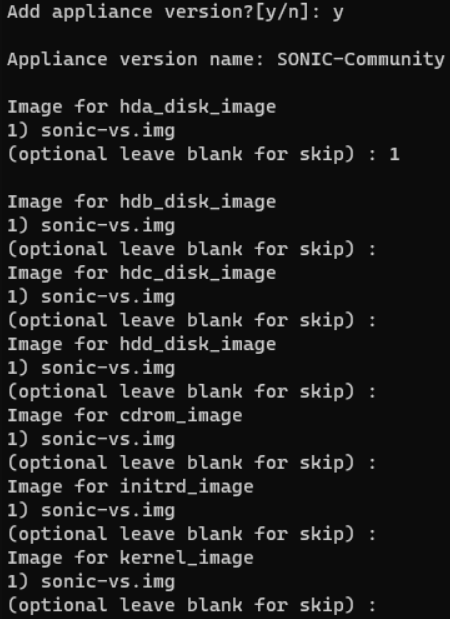Click skip prompt below hdb_disk_image option
Screen dimensions: 450x619
(192, 249)
